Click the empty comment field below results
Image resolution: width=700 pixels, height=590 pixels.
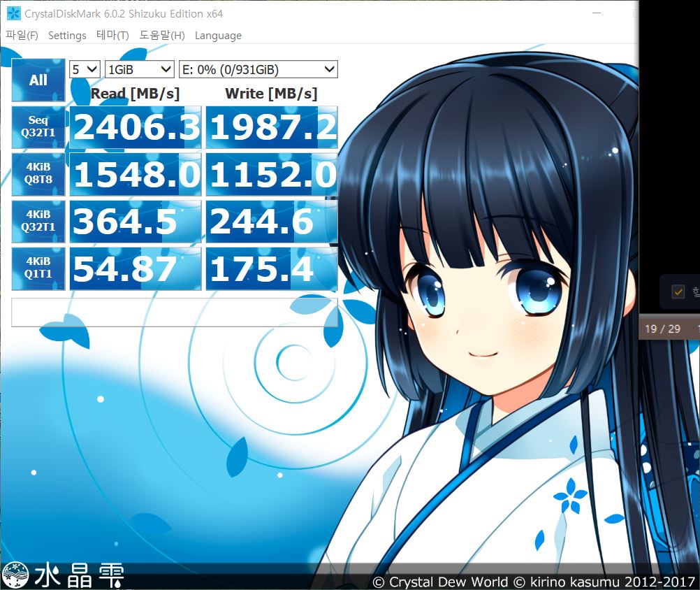tap(175, 312)
